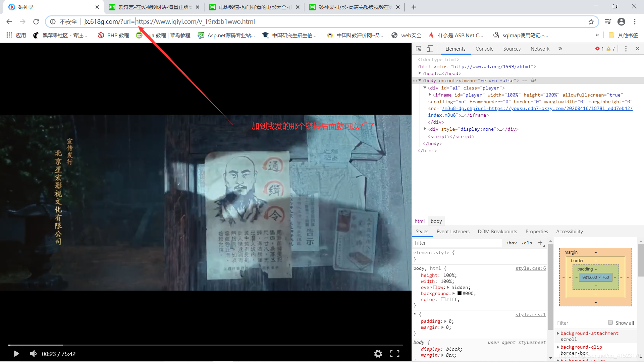Open a new browser tab

coord(414,7)
